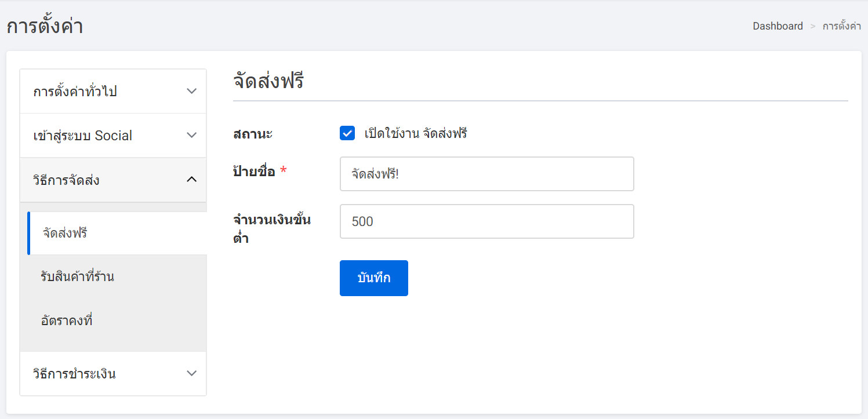Image resolution: width=868 pixels, height=419 pixels.
Task: Focus the จำนวนเงินขั้นต่ำ input field
Action: coord(487,221)
